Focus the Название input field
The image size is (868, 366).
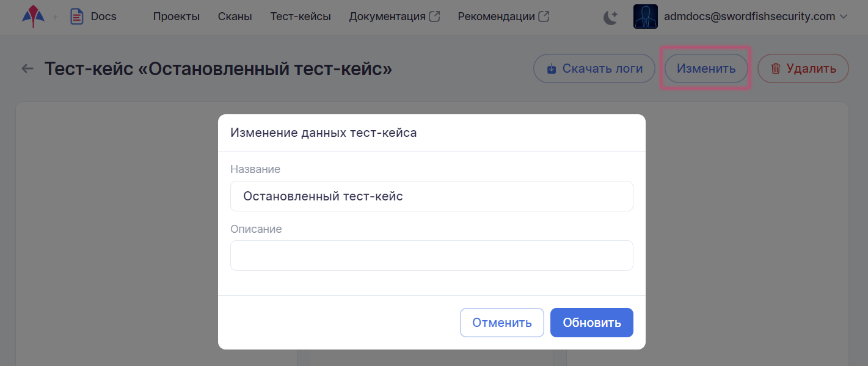(431, 196)
